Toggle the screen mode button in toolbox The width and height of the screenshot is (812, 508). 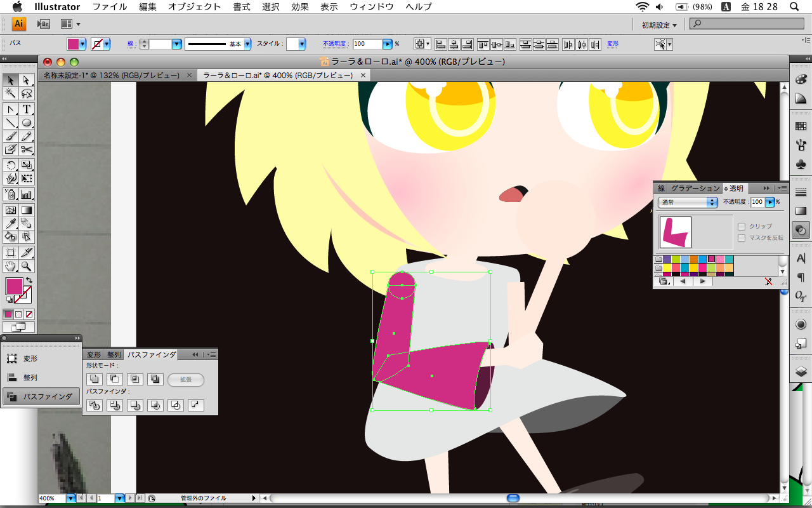coord(19,327)
